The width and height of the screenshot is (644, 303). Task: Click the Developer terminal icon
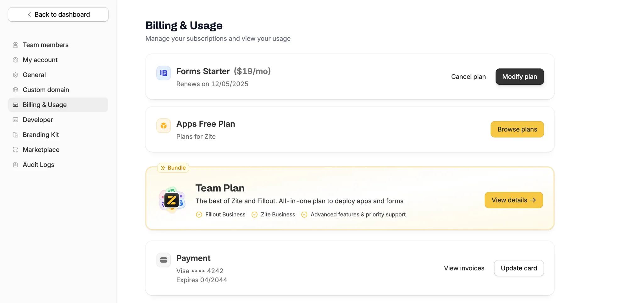[15, 120]
